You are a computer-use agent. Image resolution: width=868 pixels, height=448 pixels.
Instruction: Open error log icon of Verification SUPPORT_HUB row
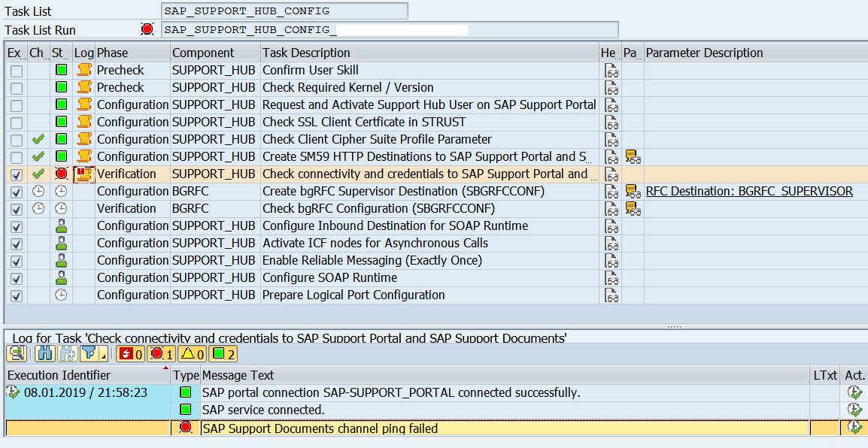click(x=84, y=174)
